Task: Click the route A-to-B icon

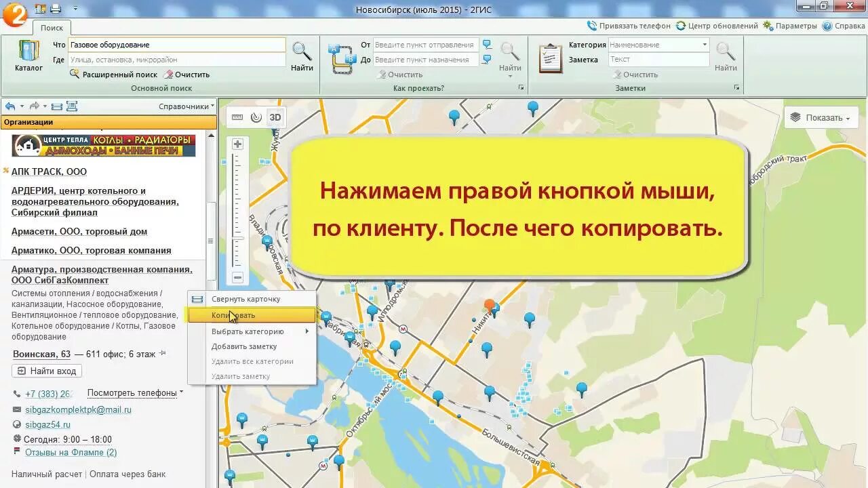Action: pos(342,58)
